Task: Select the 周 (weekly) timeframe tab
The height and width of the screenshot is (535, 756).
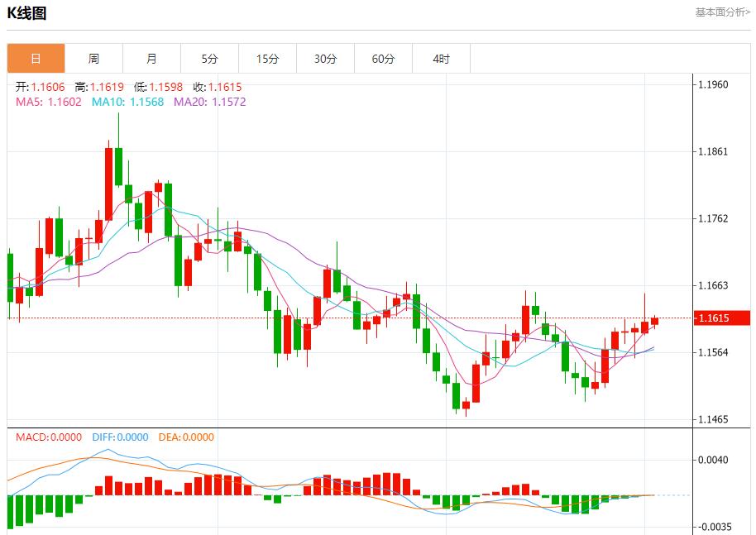Action: tap(93, 58)
